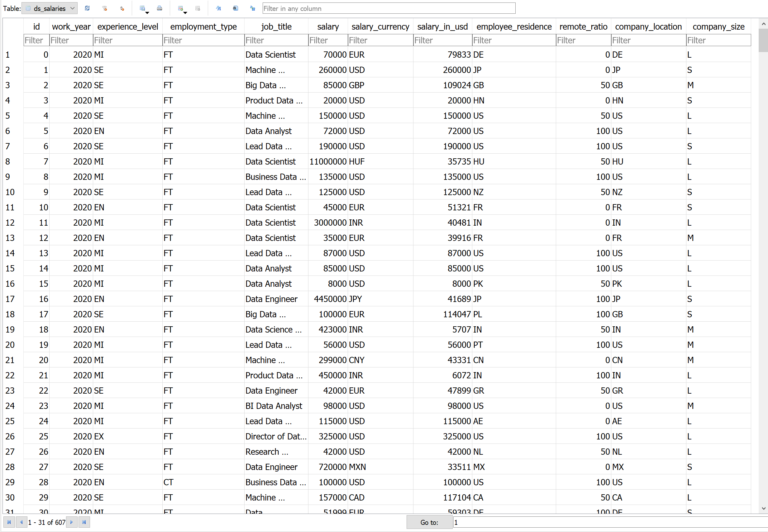Click the salary_in_usd filter field
768x532 pixels.
[x=443, y=40]
